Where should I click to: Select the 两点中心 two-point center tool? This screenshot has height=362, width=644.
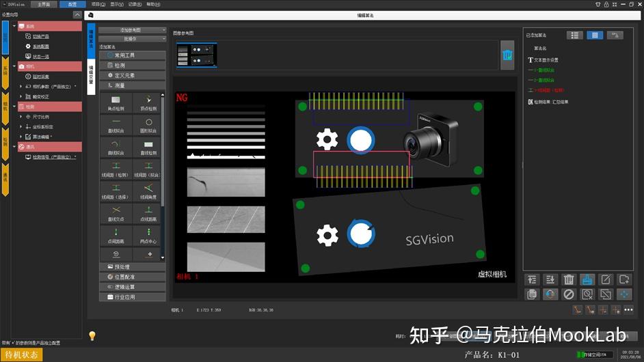tap(148, 236)
